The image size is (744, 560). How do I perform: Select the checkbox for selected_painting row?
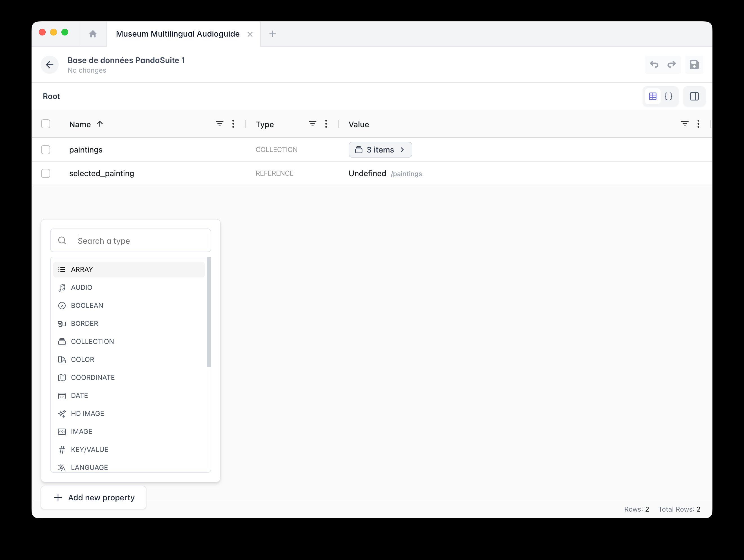pyautogui.click(x=45, y=173)
